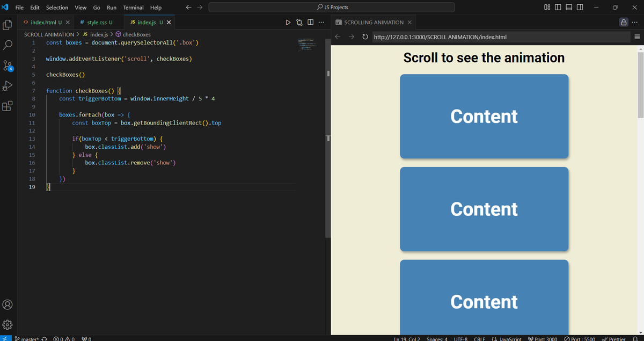The width and height of the screenshot is (644, 341).
Task: Go forward with the title bar right arrow
Action: 200,8
